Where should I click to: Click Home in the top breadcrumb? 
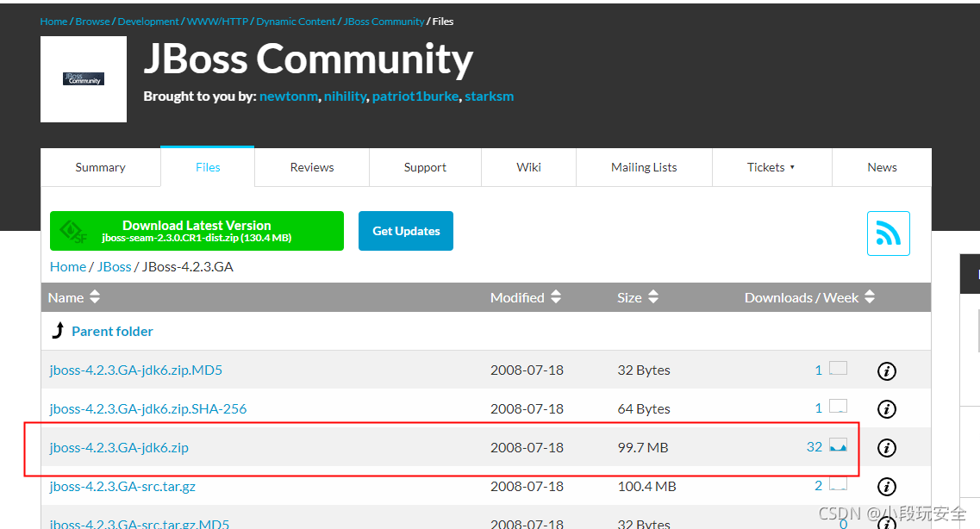coord(53,22)
